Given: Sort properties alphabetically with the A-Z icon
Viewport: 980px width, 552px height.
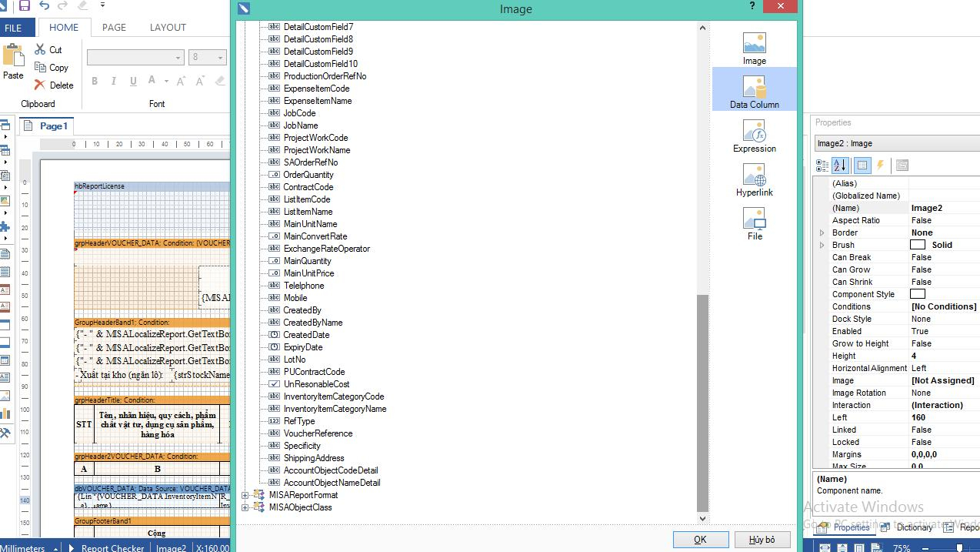Looking at the screenshot, I should [840, 165].
